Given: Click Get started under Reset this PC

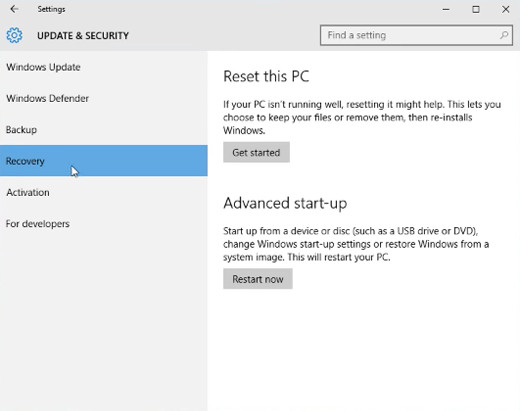Looking at the screenshot, I should [x=256, y=152].
